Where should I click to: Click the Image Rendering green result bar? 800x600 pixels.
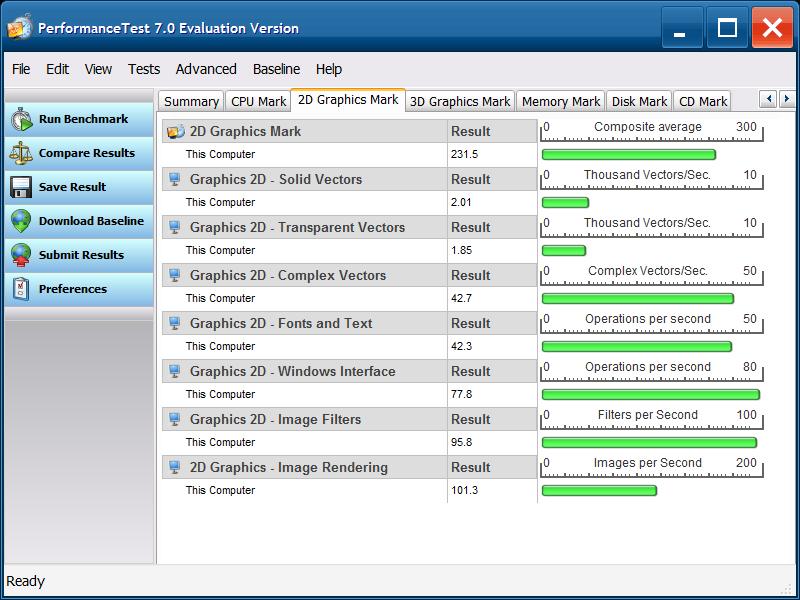pyautogui.click(x=599, y=490)
